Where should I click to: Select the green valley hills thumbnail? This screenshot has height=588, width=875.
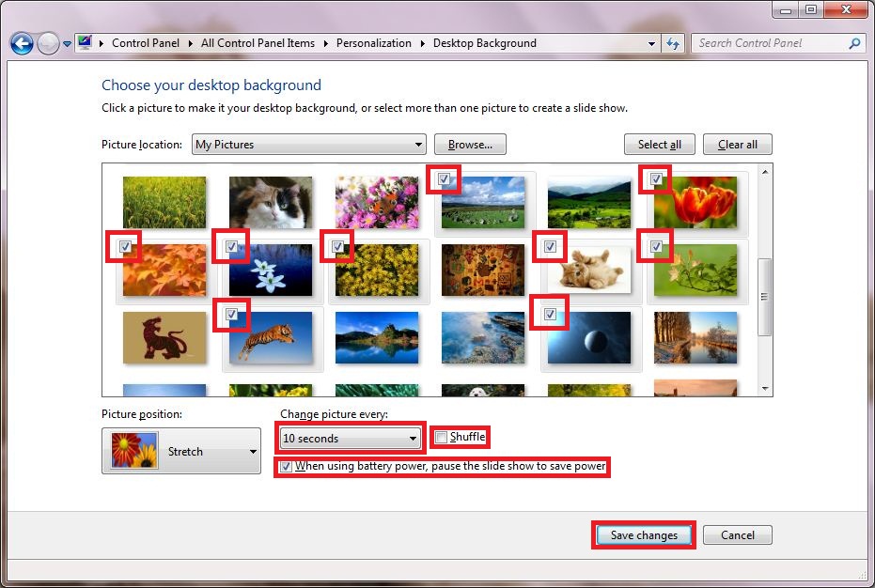click(589, 203)
